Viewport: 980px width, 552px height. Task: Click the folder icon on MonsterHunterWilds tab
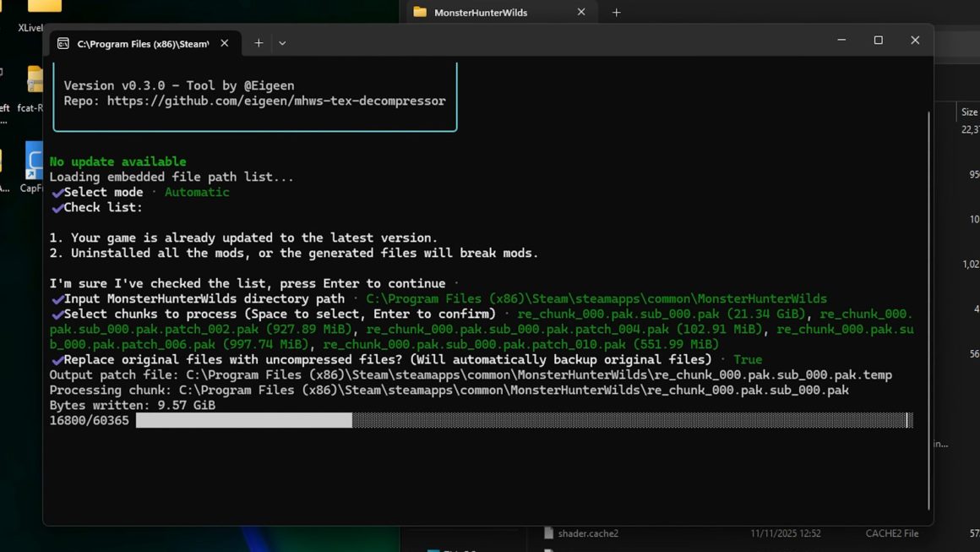coord(420,12)
